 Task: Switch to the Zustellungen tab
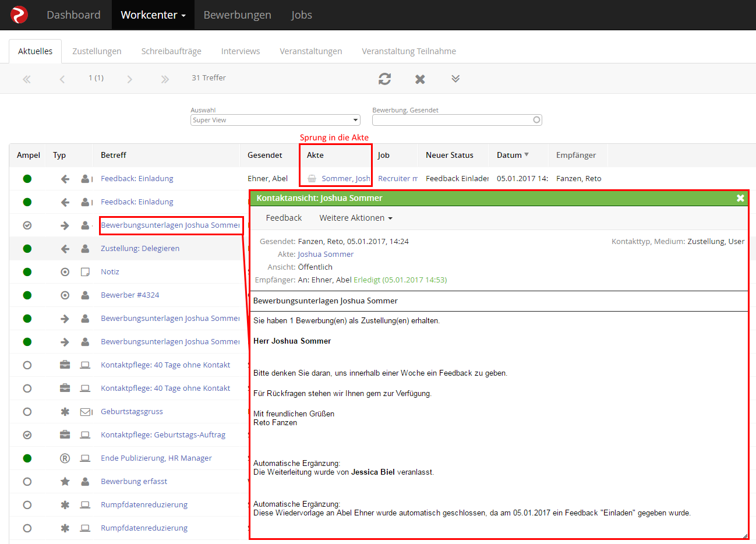pyautogui.click(x=97, y=51)
